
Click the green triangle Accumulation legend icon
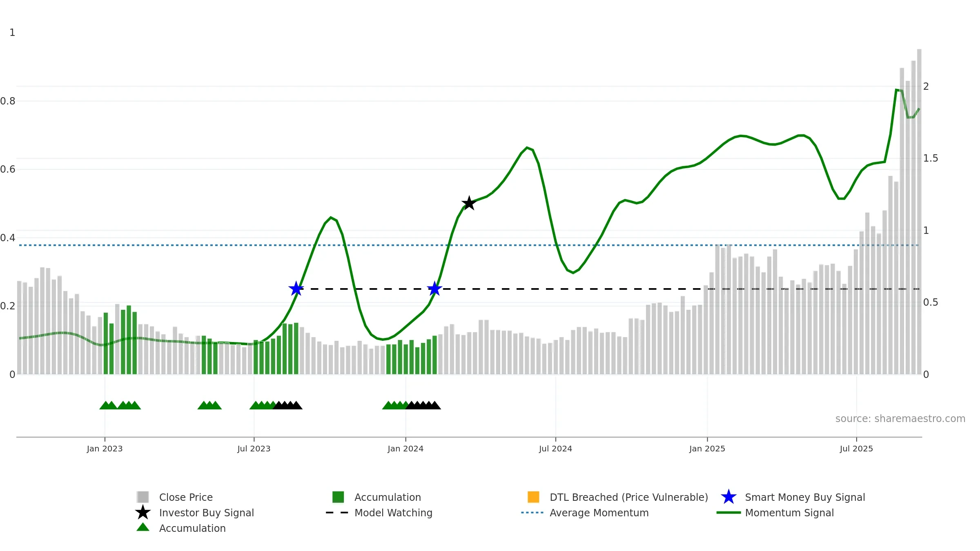coord(143,527)
